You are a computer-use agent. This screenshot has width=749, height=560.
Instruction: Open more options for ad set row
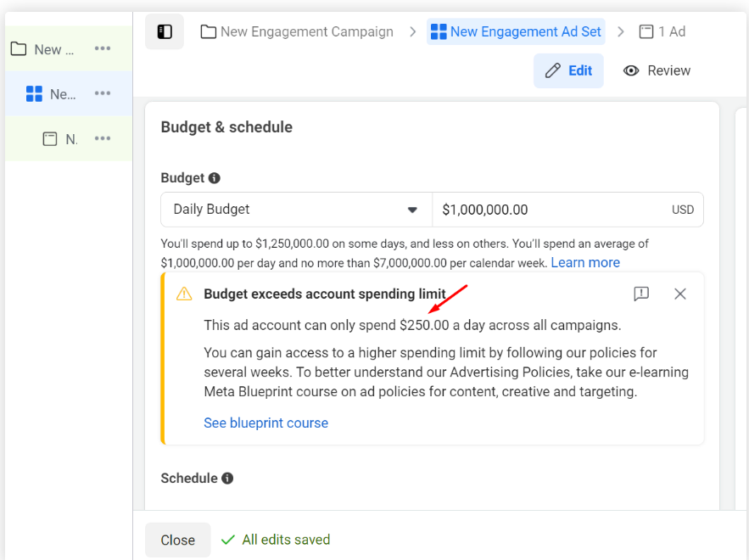pos(103,93)
